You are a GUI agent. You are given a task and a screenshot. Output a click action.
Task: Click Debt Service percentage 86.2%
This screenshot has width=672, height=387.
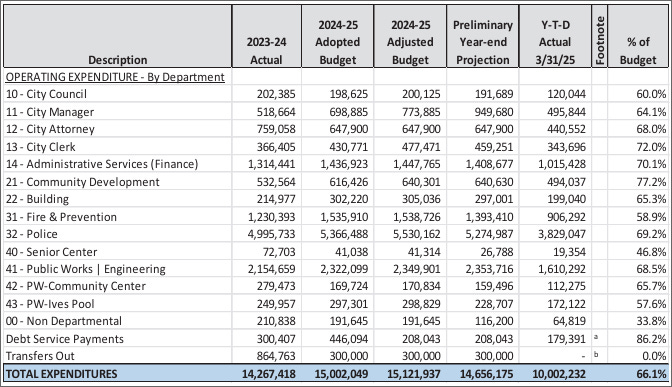coord(651,339)
